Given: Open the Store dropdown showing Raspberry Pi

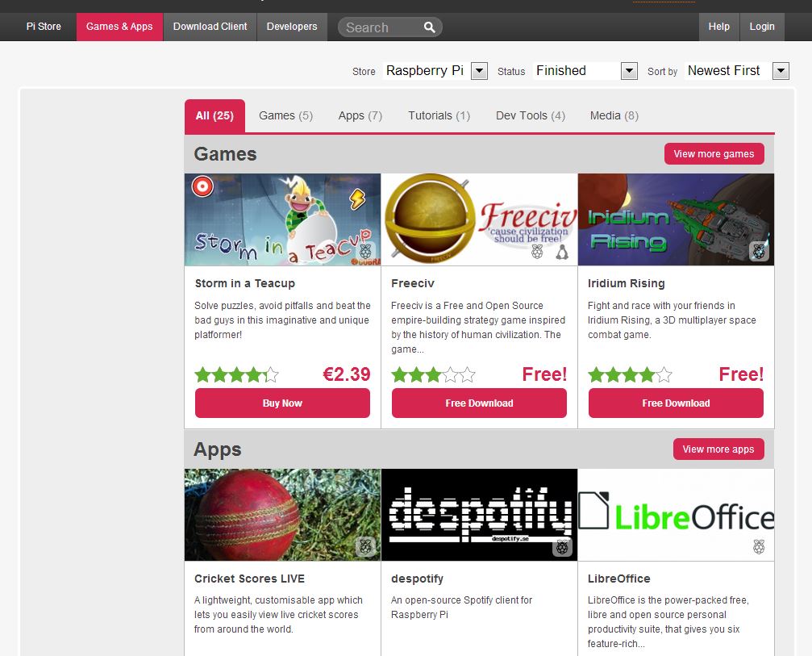Looking at the screenshot, I should [x=436, y=70].
